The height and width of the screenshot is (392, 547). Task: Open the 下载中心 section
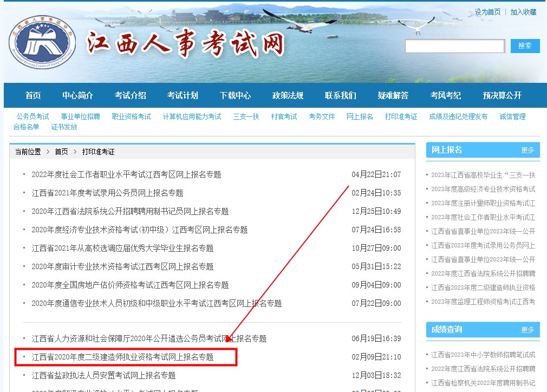pos(235,95)
